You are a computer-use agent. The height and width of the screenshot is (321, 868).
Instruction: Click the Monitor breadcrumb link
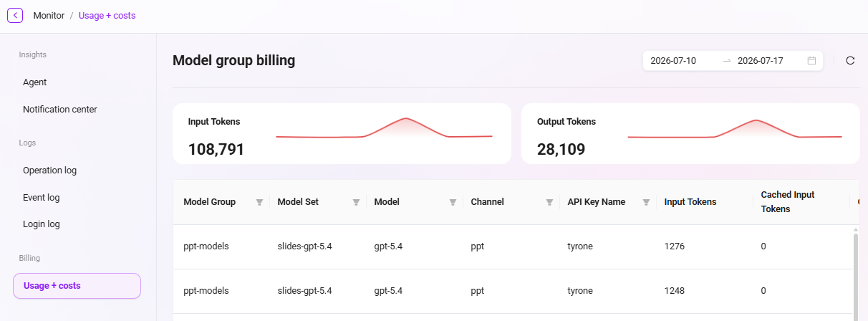49,15
